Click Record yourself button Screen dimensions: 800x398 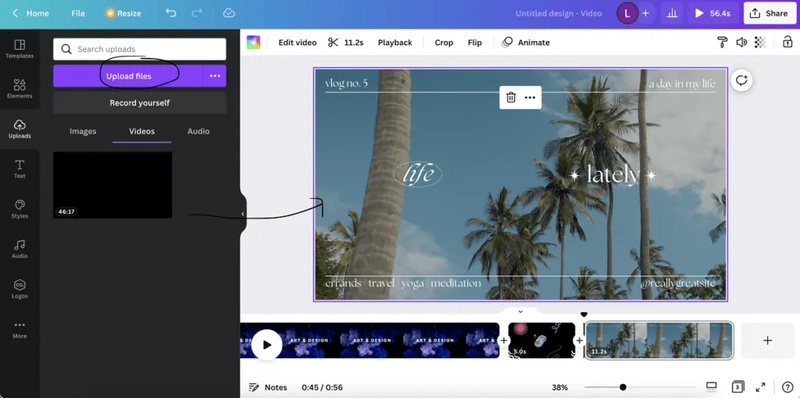click(x=140, y=103)
